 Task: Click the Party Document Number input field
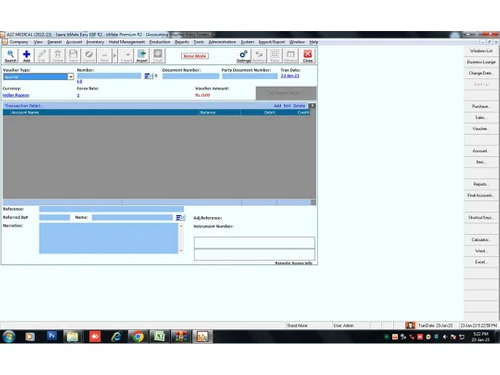[250, 76]
